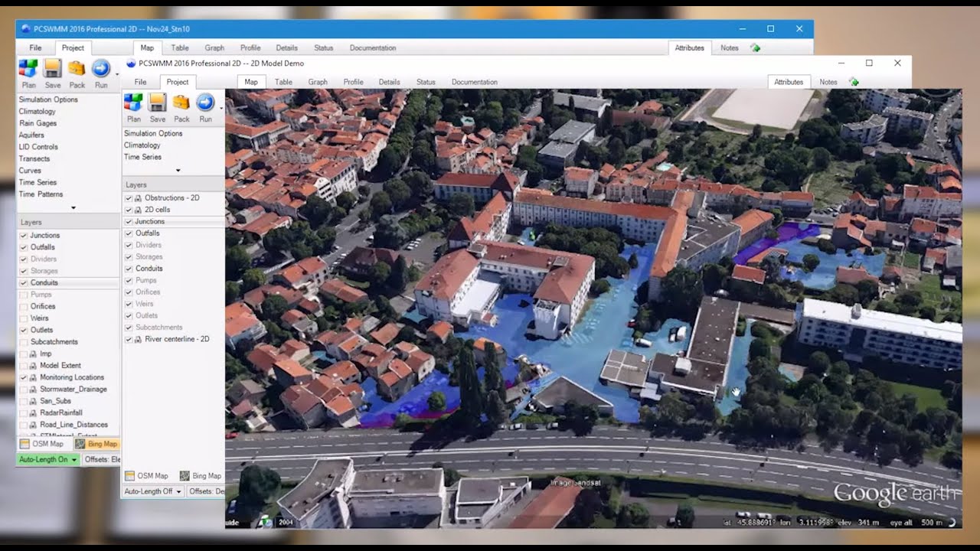Click the Run icon in 2D Model Demo window
This screenshot has width=980, height=551.
click(205, 103)
